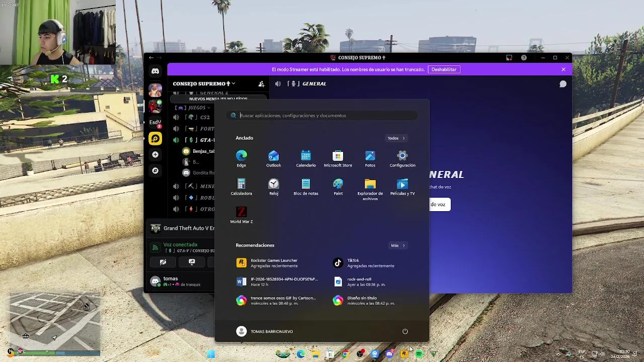The height and width of the screenshot is (362, 644).
Task: Click the Start menu search field
Action: click(322, 116)
